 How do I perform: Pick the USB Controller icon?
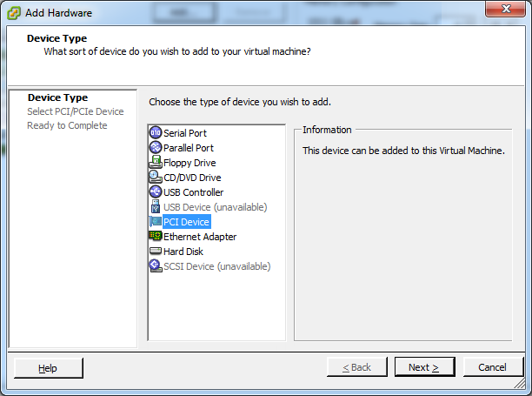(156, 191)
